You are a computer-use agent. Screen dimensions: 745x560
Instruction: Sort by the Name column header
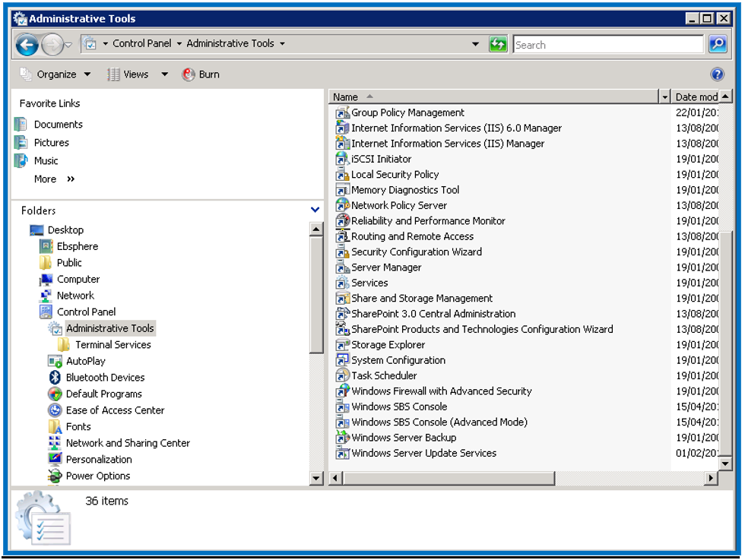[493, 97]
